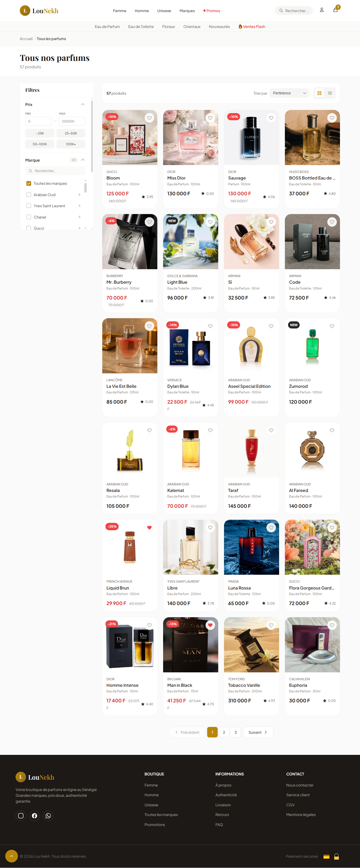Check the Arabian Oud brand filter
The image size is (360, 868).
[x=29, y=195]
